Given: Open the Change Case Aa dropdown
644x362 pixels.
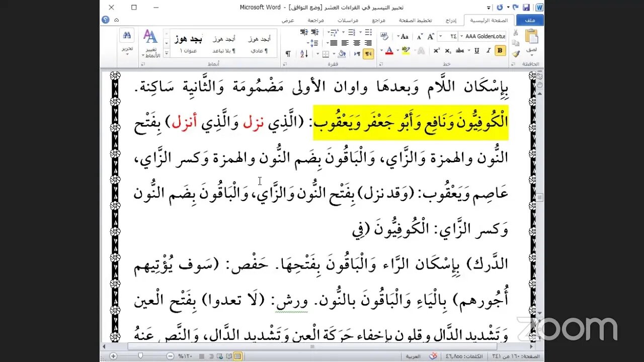Looking at the screenshot, I should (403, 36).
